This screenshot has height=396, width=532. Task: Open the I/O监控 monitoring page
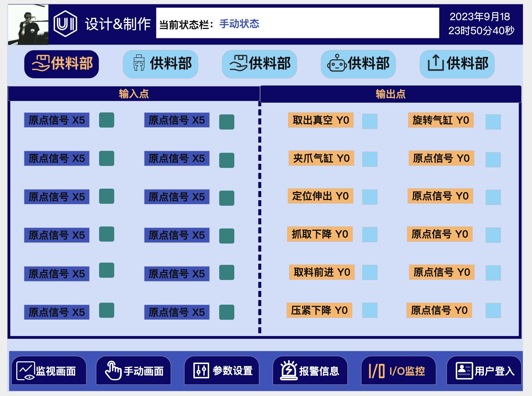click(x=398, y=370)
